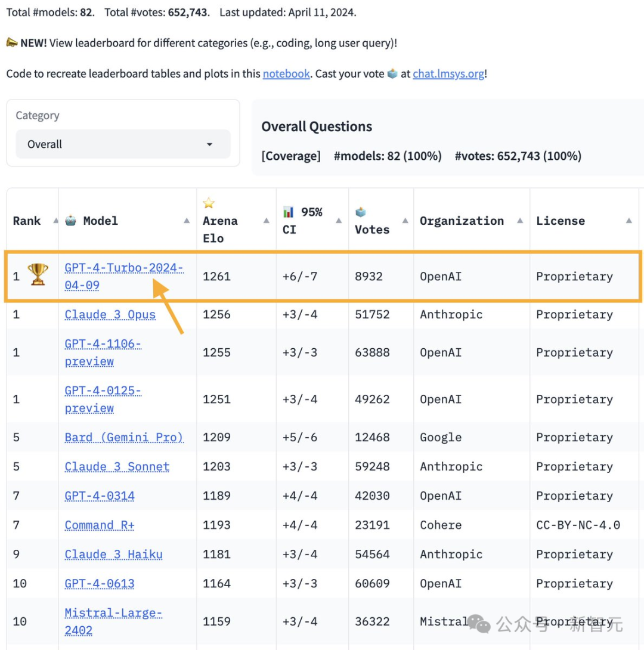Open the Bard (Gemini Pro) link
The width and height of the screenshot is (644, 650).
(x=123, y=437)
